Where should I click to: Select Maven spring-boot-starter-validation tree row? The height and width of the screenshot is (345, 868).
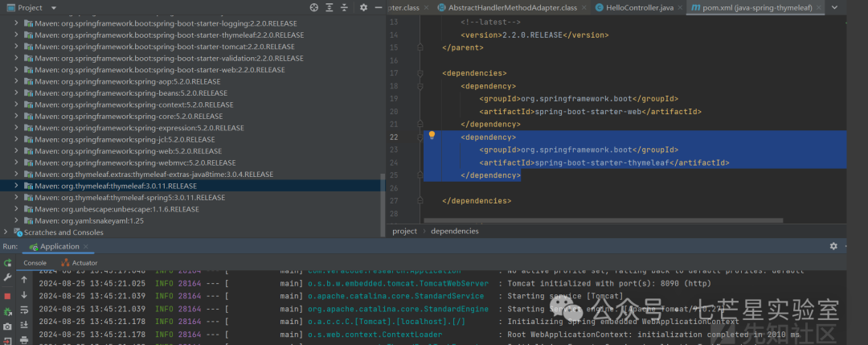[191, 58]
